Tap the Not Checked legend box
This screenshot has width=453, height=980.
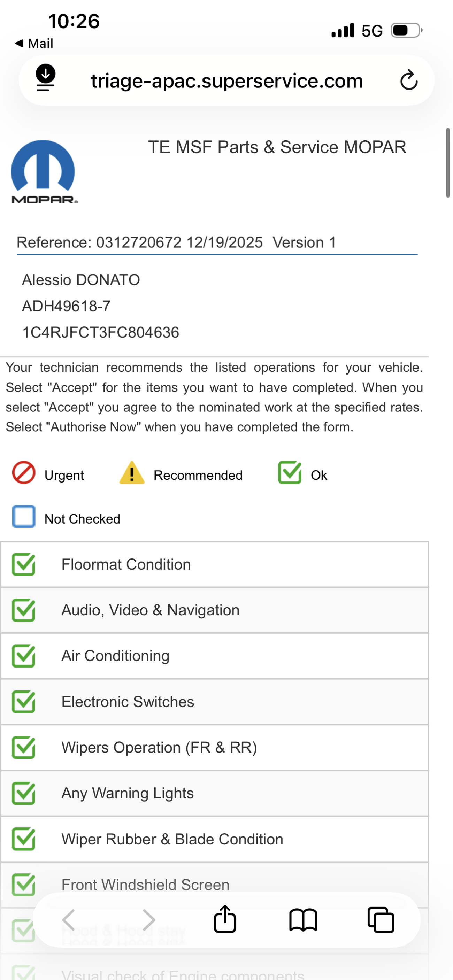24,517
